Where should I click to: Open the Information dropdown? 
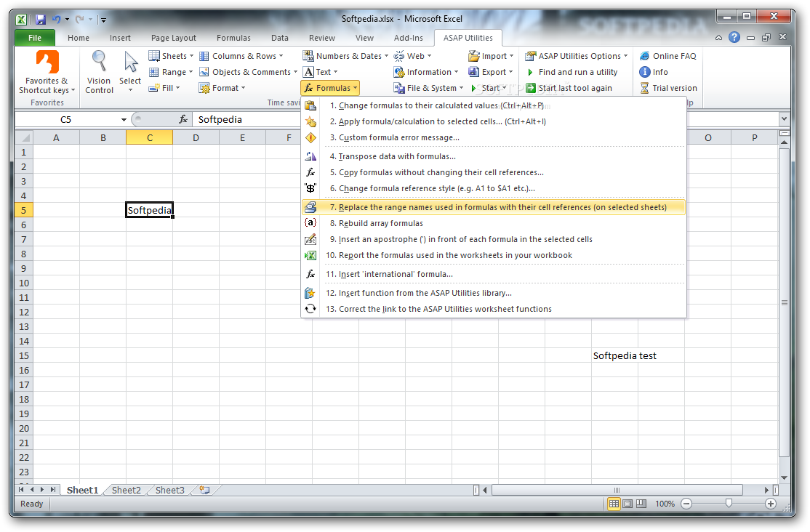tap(426, 72)
